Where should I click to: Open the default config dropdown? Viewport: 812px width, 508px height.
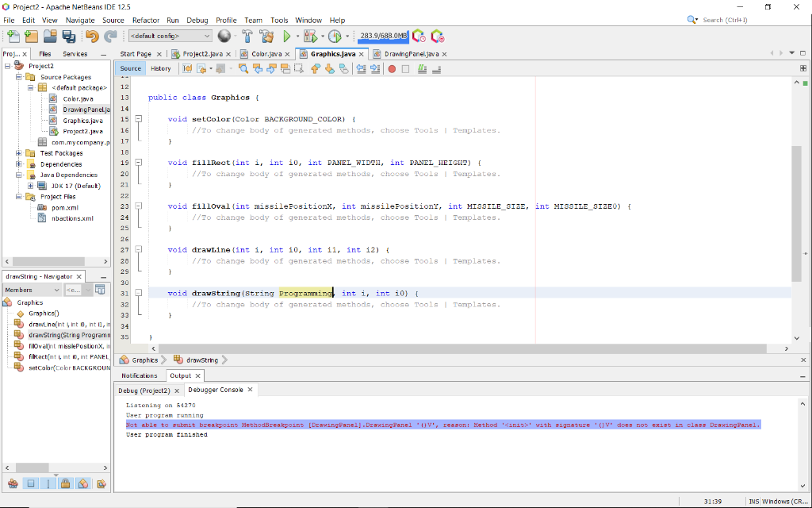click(x=170, y=36)
